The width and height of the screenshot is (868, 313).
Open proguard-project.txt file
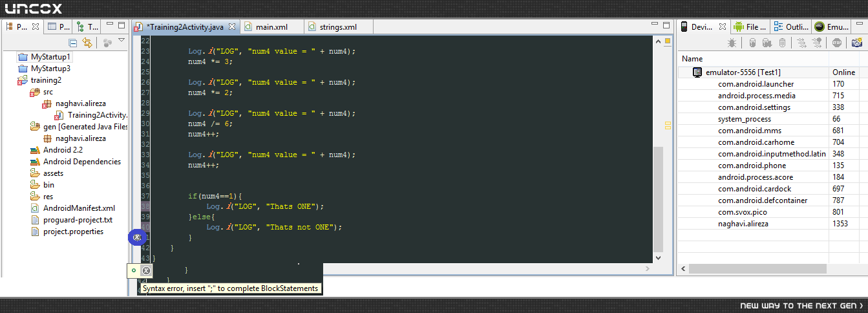point(71,220)
